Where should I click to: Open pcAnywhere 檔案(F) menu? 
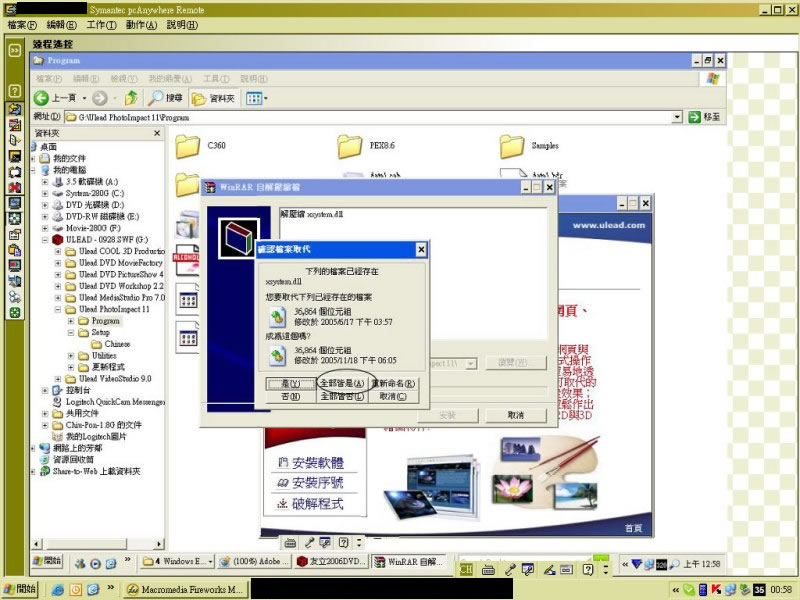click(x=22, y=24)
